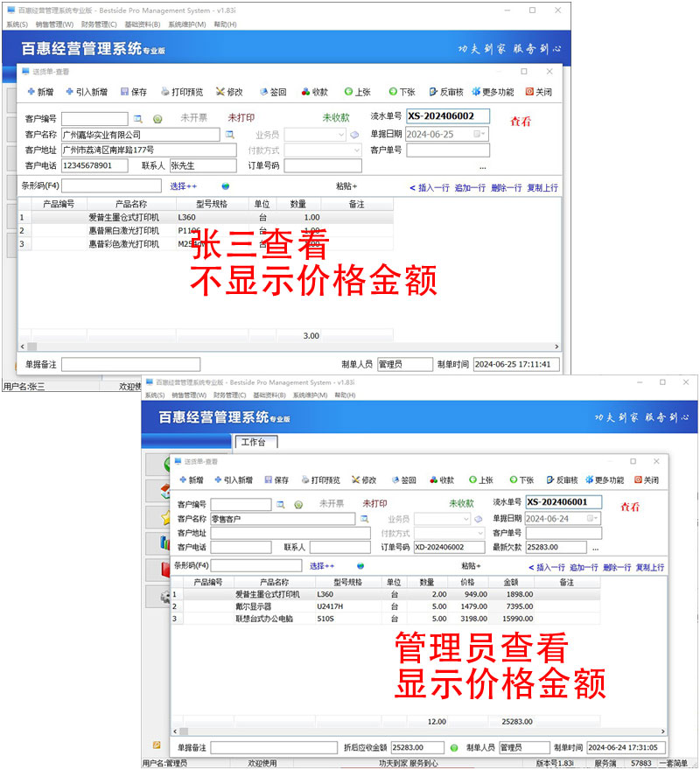Click 引入新增 in the upper window toolbar
The width and height of the screenshot is (700, 770).
click(x=87, y=92)
